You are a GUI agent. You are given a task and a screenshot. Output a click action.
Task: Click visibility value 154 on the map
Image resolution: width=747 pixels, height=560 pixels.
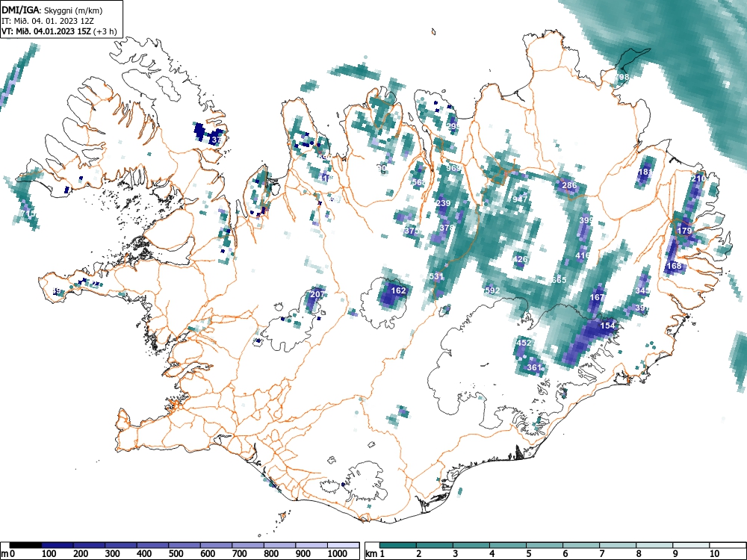coord(607,326)
